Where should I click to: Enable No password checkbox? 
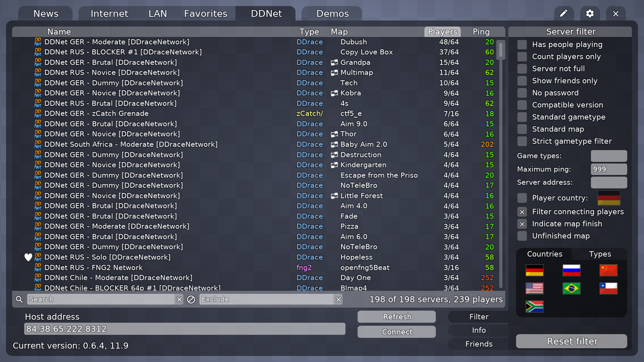pos(522,93)
